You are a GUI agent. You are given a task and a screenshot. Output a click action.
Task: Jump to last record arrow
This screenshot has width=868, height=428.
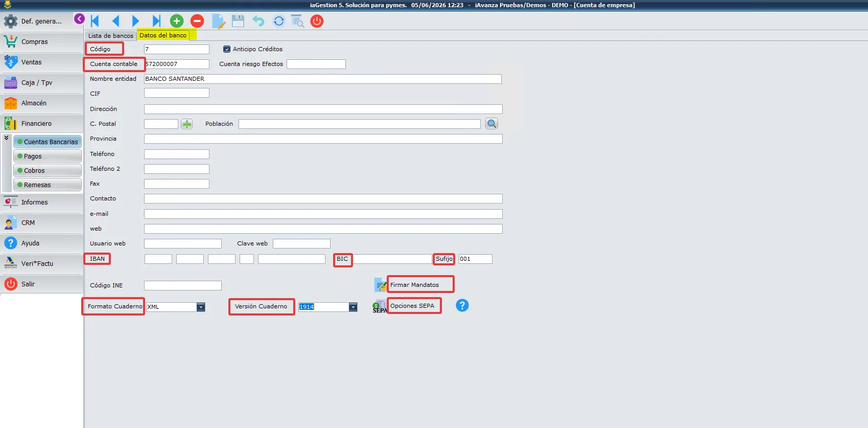click(156, 21)
